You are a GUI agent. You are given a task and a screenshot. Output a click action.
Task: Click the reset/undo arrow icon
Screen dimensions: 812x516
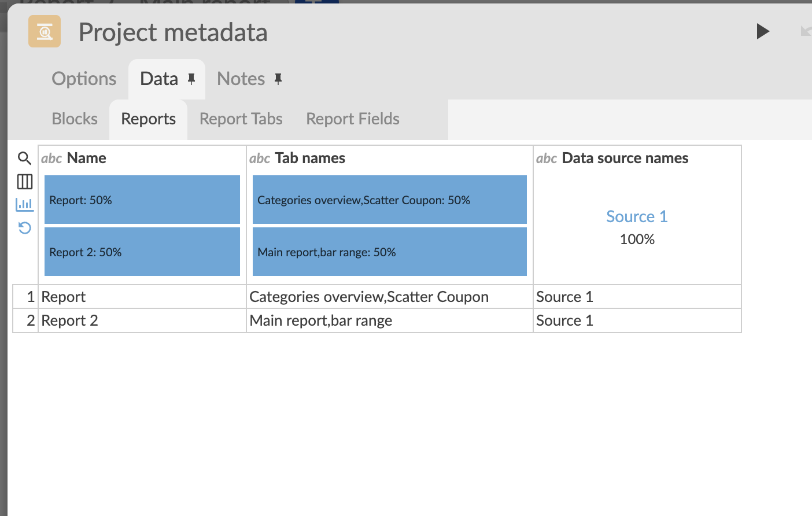(24, 228)
